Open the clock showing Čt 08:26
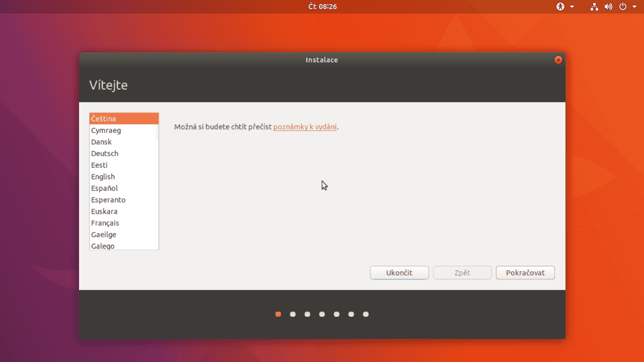Image resolution: width=644 pixels, height=362 pixels. (x=322, y=7)
